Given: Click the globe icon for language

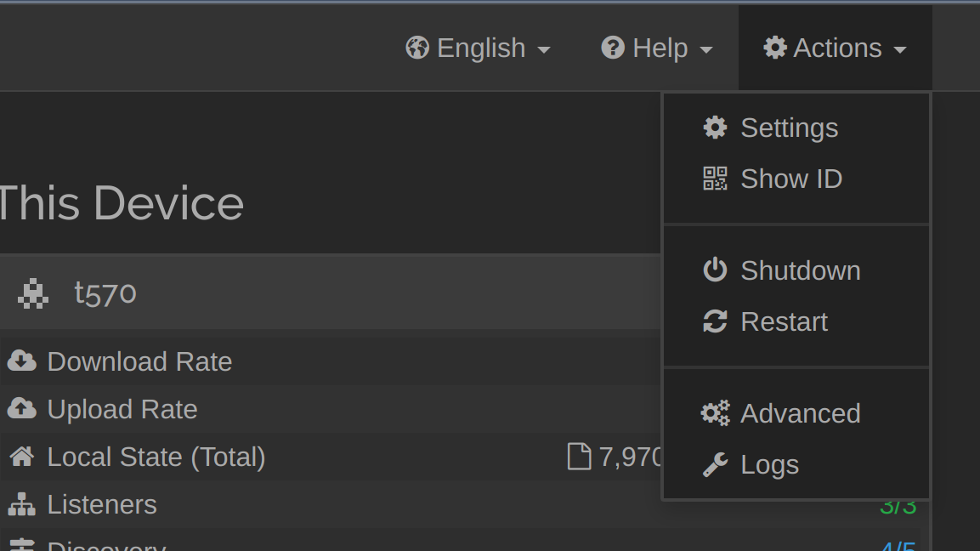Looking at the screenshot, I should point(417,48).
